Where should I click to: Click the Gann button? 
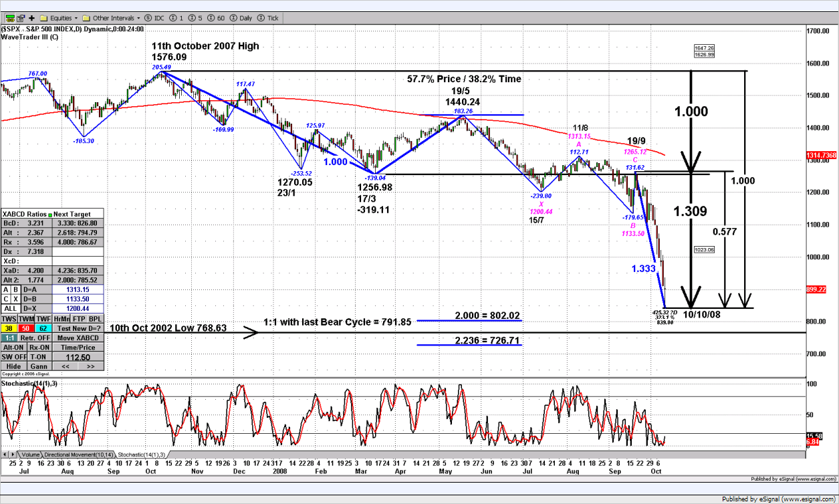click(x=39, y=366)
